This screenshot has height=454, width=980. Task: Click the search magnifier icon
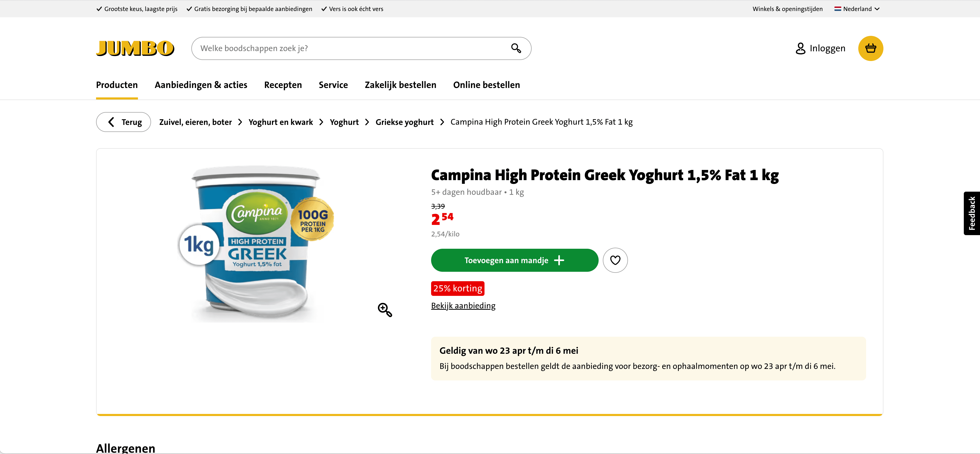coord(515,48)
